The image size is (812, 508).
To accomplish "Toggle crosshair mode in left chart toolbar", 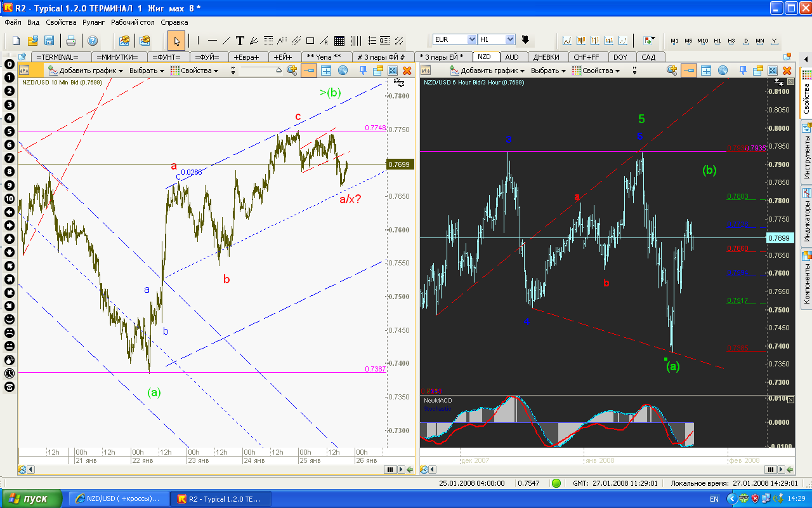I will [x=326, y=70].
